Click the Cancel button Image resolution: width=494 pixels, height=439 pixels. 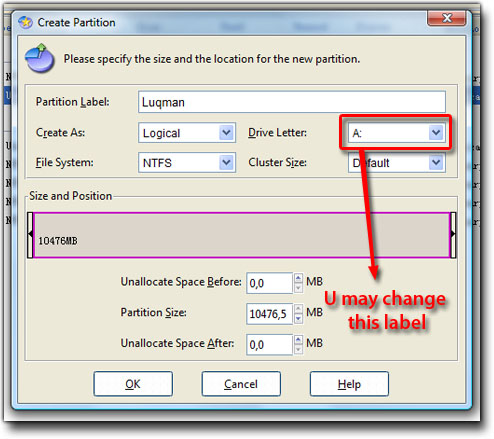(x=241, y=384)
